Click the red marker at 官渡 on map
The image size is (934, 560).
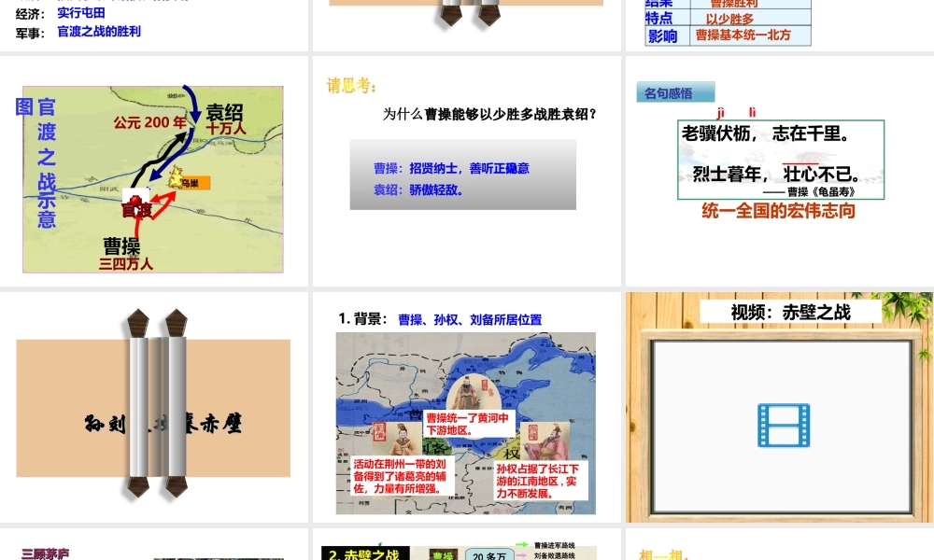[x=136, y=204]
